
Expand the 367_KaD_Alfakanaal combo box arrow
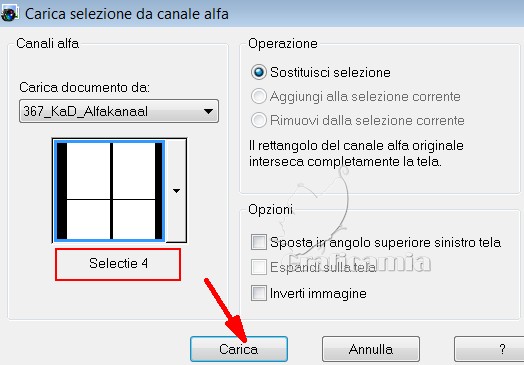coord(208,111)
